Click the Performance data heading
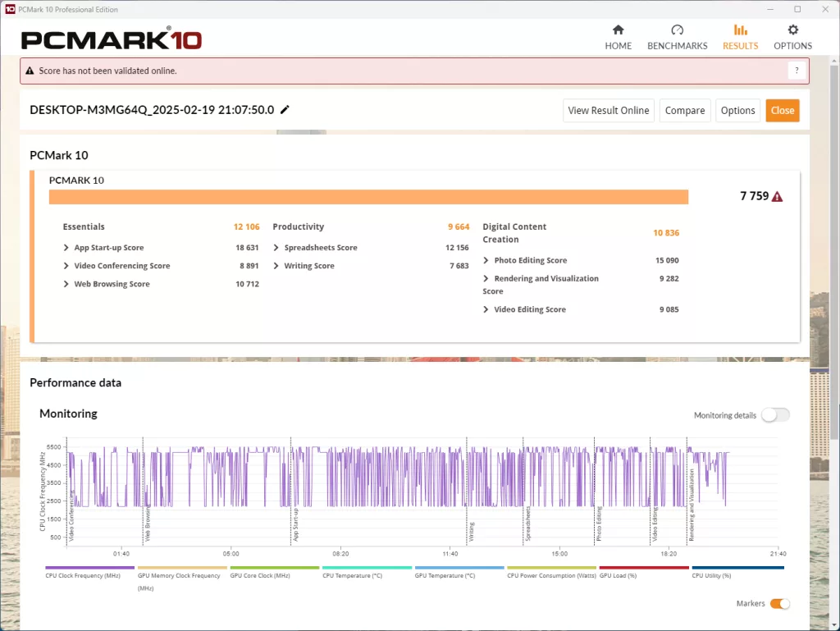The width and height of the screenshot is (840, 631). [75, 382]
